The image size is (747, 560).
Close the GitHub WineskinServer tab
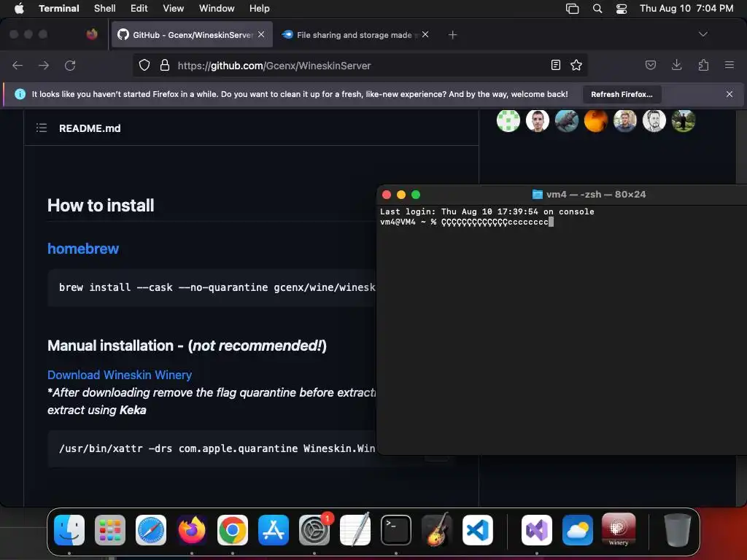click(x=261, y=34)
